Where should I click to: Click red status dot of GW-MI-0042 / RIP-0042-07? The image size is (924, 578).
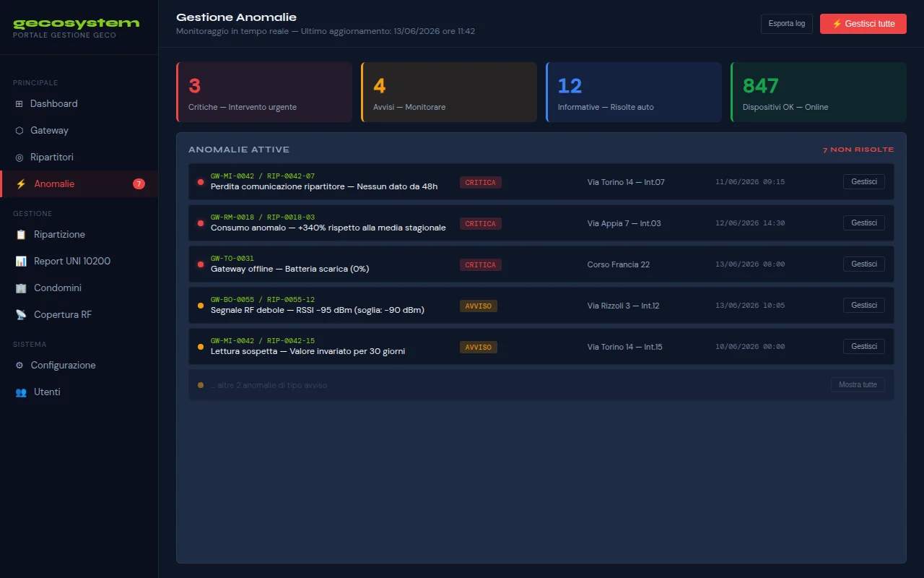pyautogui.click(x=201, y=182)
